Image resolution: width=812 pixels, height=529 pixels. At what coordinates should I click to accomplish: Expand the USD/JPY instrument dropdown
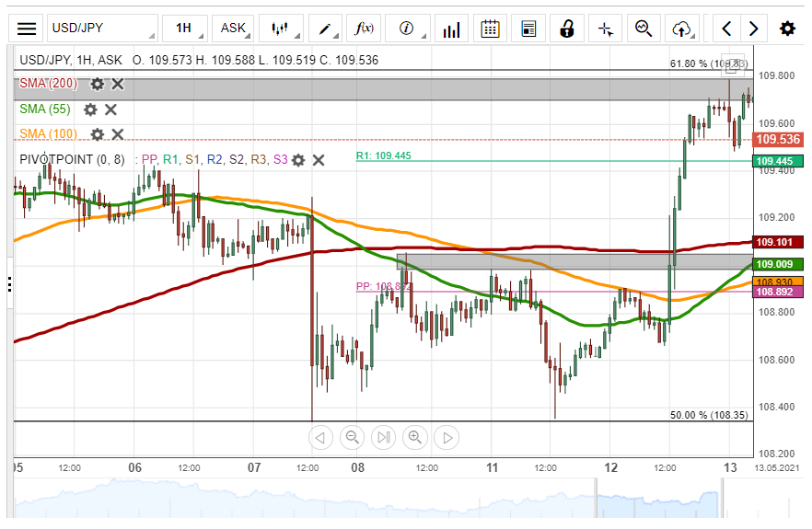pyautogui.click(x=101, y=29)
